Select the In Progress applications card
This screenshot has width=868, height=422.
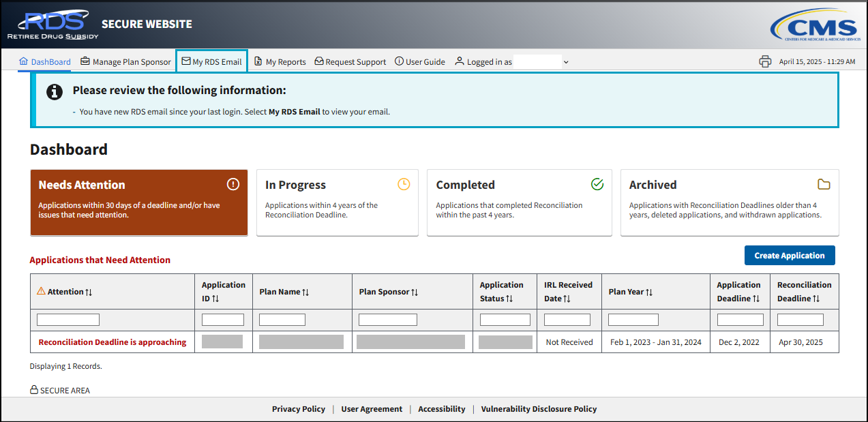tap(337, 202)
